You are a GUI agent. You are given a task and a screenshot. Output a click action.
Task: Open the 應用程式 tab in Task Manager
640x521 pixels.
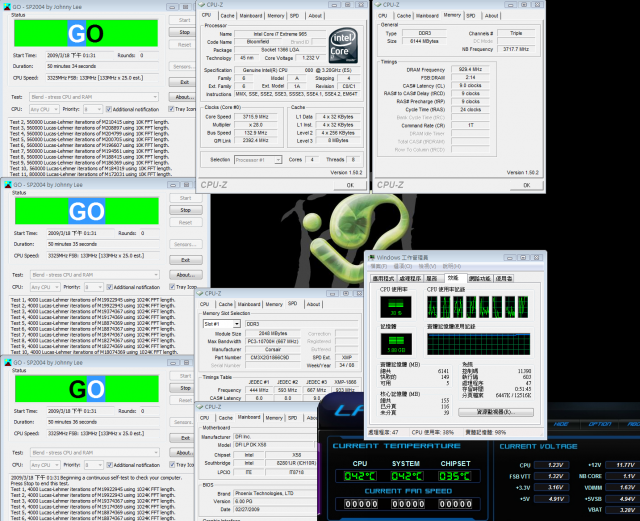pos(383,278)
